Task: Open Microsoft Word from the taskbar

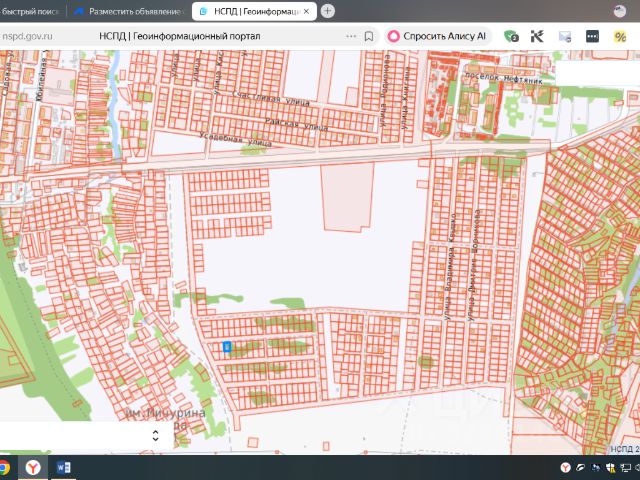Action: click(64, 468)
